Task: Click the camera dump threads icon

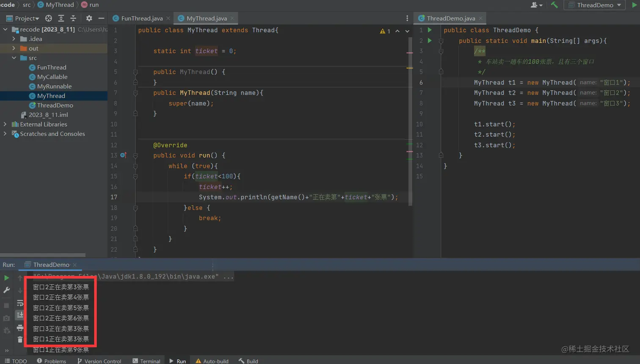Action: (6, 318)
